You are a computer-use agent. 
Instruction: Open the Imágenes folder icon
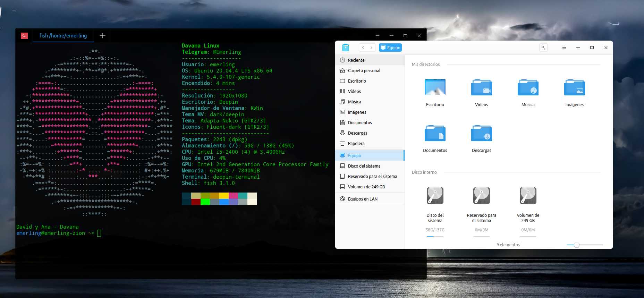coord(574,87)
